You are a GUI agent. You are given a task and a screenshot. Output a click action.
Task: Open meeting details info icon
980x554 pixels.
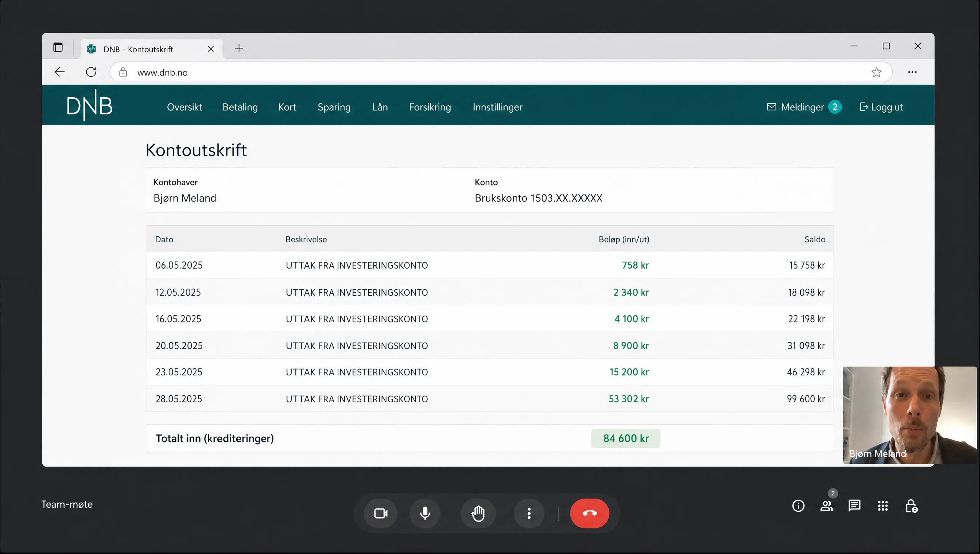pyautogui.click(x=798, y=506)
